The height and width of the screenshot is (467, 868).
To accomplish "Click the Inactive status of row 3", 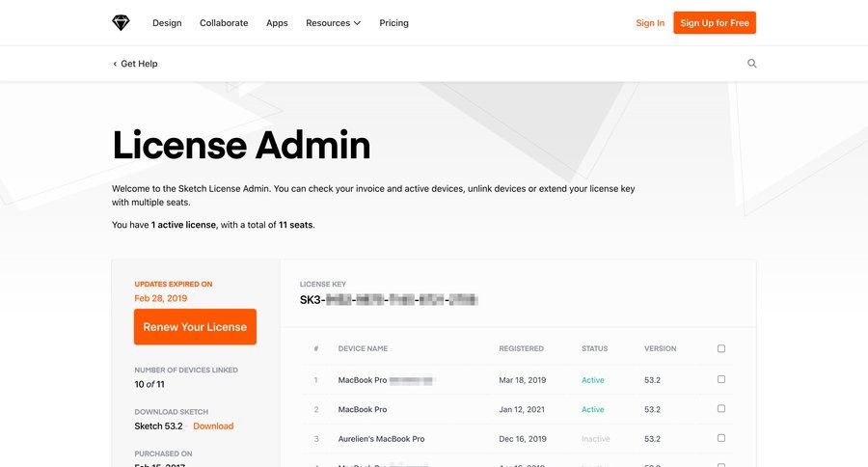I will [x=596, y=439].
